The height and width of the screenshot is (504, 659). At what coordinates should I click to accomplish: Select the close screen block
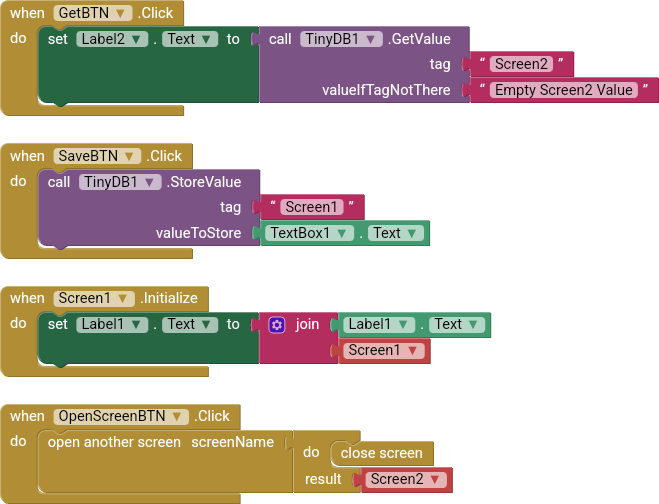click(380, 453)
